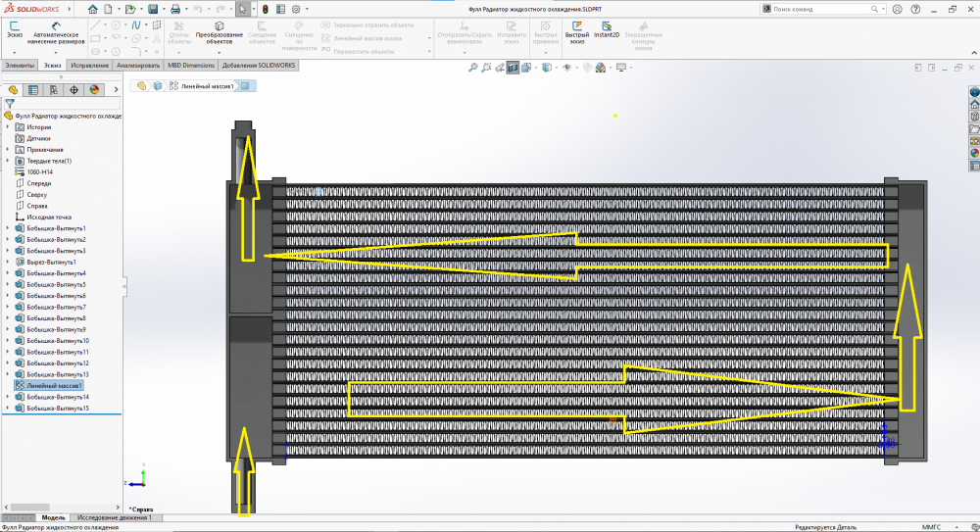Create a new document icon

(108, 10)
